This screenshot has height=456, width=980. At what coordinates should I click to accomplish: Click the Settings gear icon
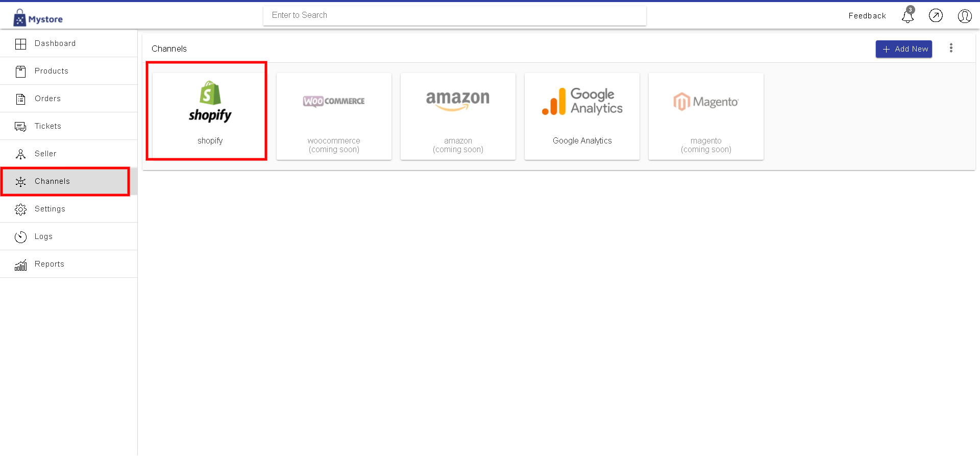tap(20, 209)
